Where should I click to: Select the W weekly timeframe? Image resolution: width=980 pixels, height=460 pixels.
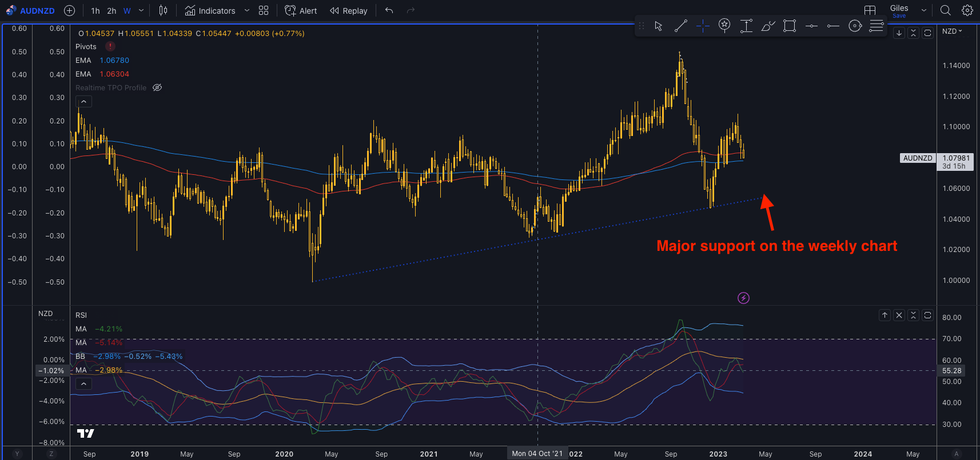tap(127, 10)
